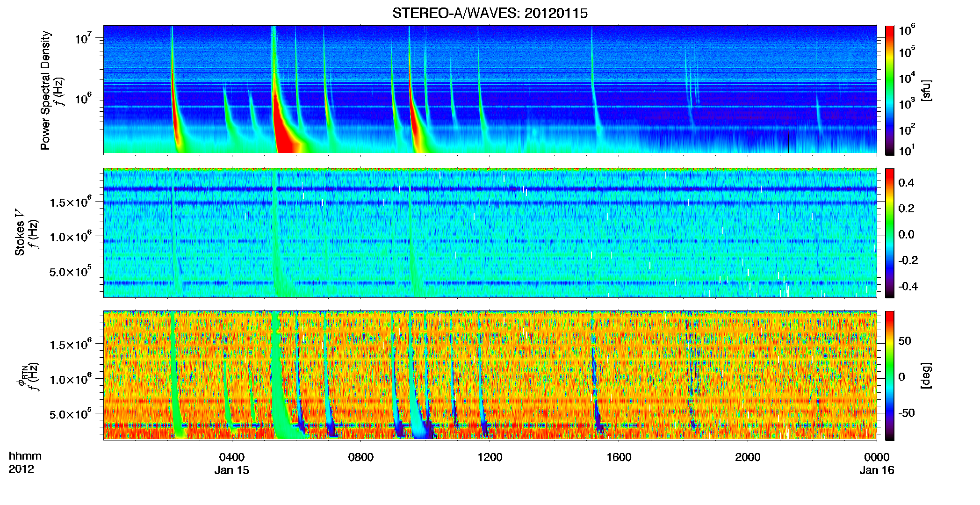
Task: Click the 1.5×10^6 tick in the φRTN panel
Action: (x=71, y=345)
